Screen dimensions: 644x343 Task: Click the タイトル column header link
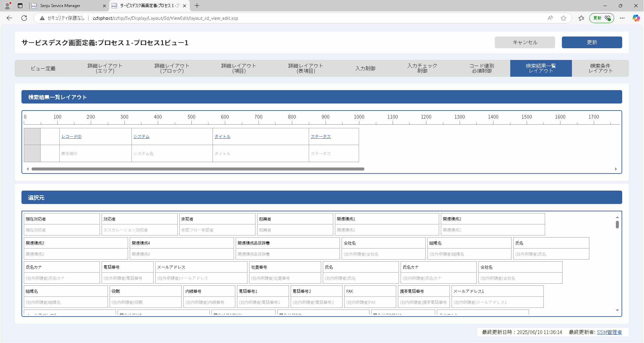point(223,137)
